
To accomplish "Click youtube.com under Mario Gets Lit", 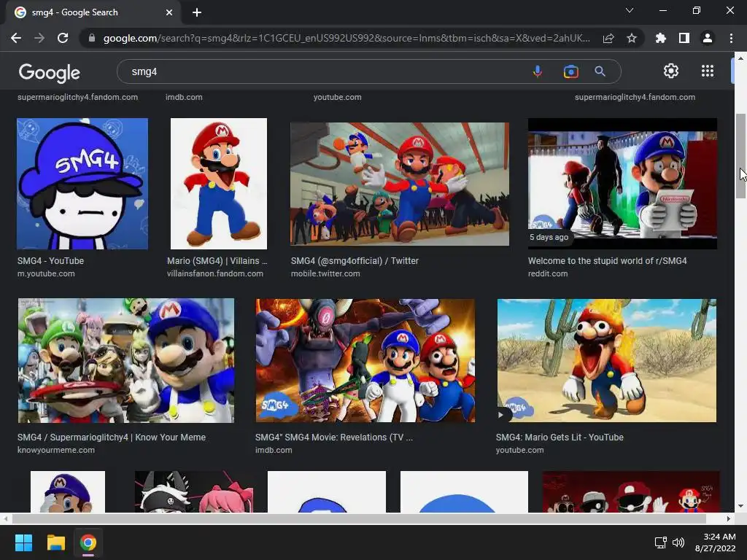I will pos(519,450).
